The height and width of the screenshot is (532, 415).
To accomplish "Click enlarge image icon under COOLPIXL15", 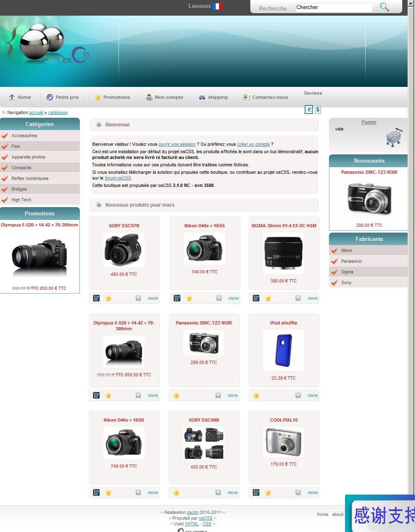I will (x=298, y=492).
